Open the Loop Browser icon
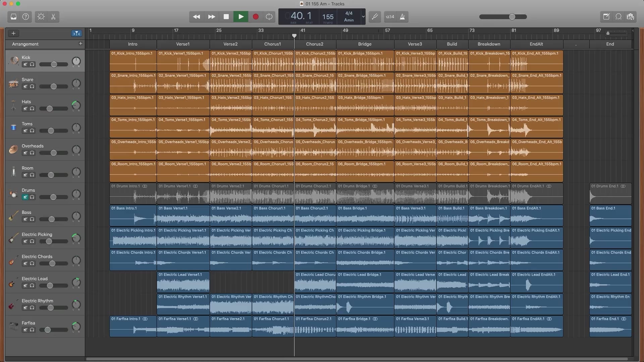 [x=619, y=17]
